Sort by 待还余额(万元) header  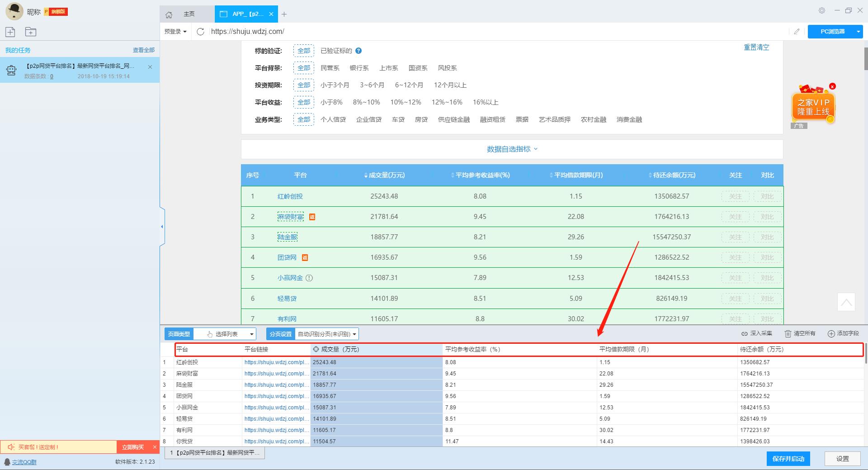point(672,175)
